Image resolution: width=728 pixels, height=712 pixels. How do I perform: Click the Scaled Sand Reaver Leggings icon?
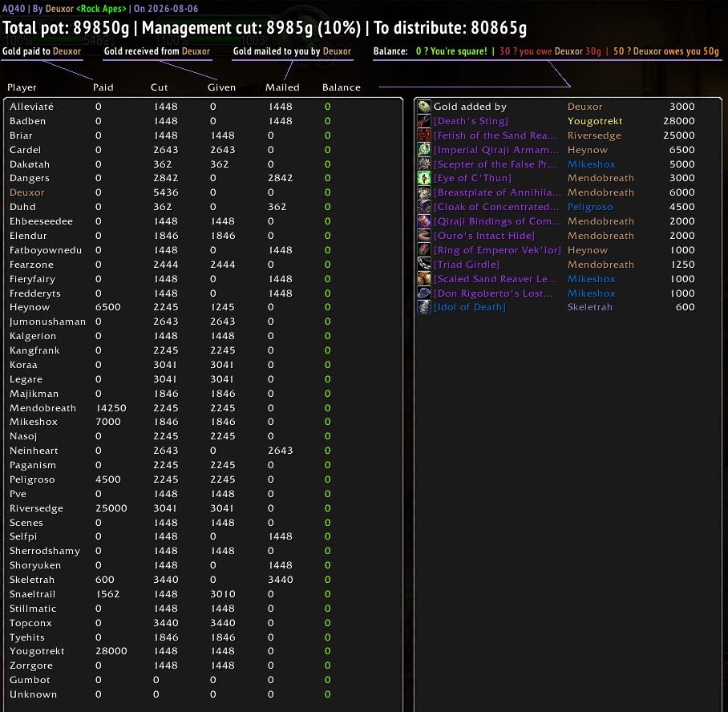(x=424, y=279)
